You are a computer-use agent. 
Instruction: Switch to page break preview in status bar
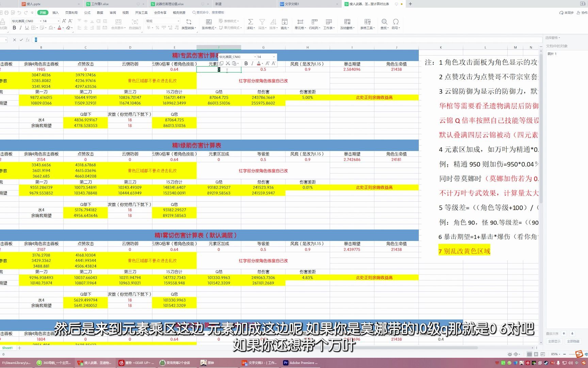543,354
